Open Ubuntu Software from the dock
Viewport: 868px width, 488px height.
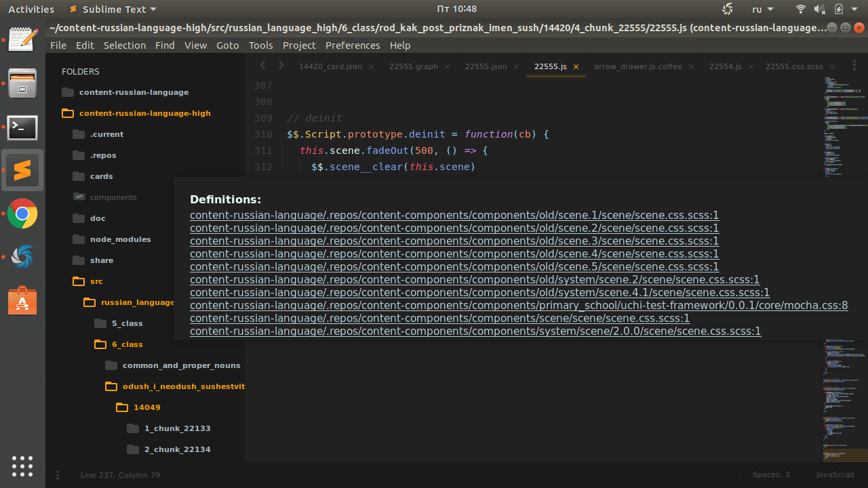coord(22,300)
